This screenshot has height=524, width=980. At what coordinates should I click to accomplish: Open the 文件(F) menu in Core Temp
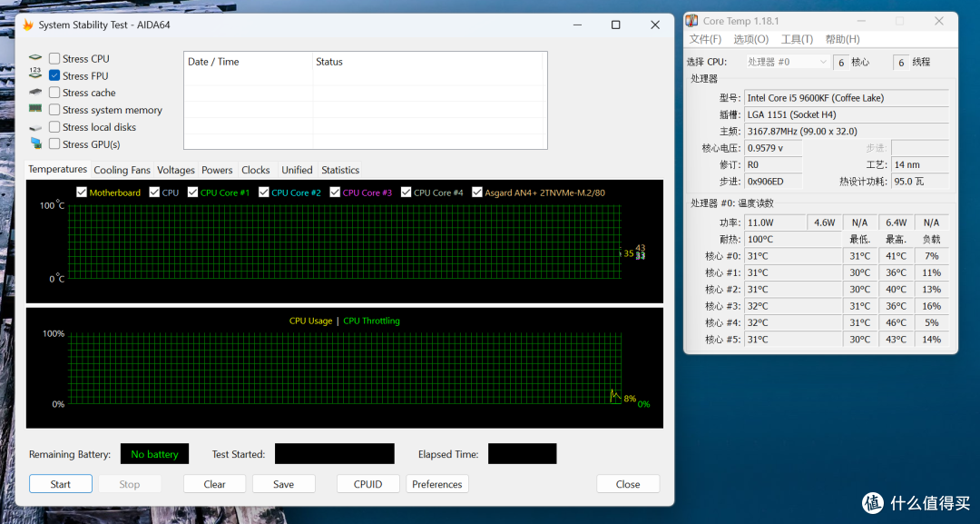(705, 39)
